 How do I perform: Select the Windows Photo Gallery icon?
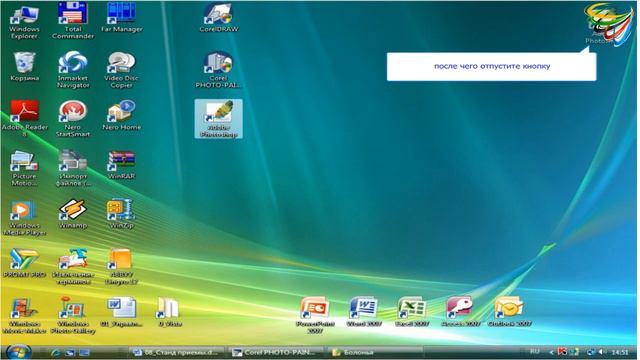(x=73, y=315)
